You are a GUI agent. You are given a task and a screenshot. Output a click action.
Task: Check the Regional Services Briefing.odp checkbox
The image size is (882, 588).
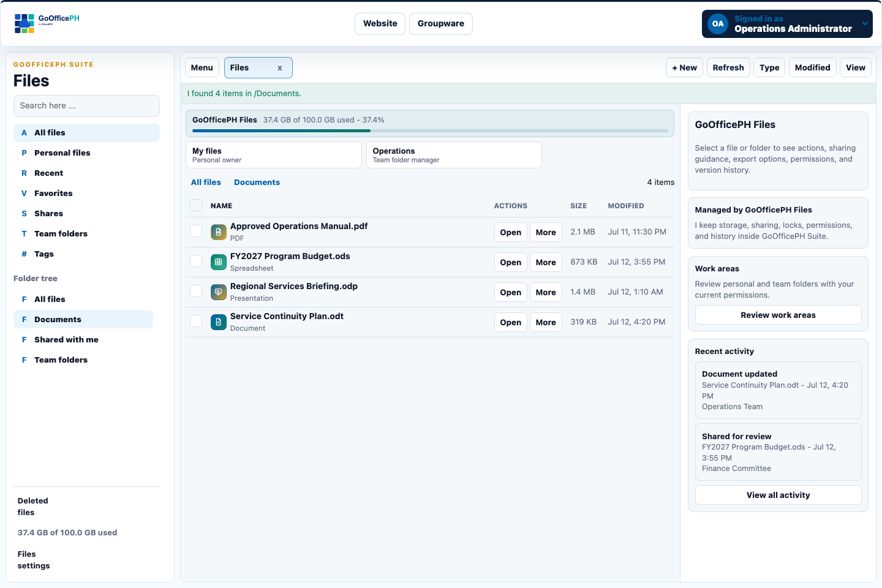point(196,291)
